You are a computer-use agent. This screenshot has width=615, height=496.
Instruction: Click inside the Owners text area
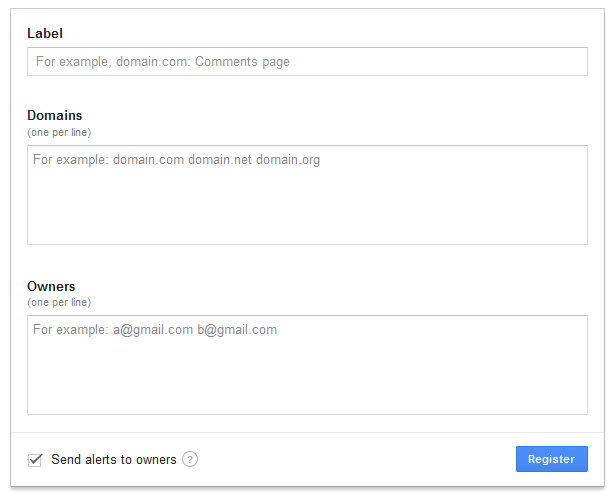[307, 365]
